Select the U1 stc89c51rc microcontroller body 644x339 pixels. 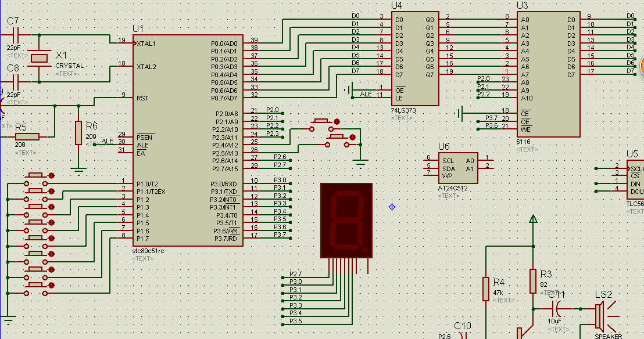(x=188, y=140)
